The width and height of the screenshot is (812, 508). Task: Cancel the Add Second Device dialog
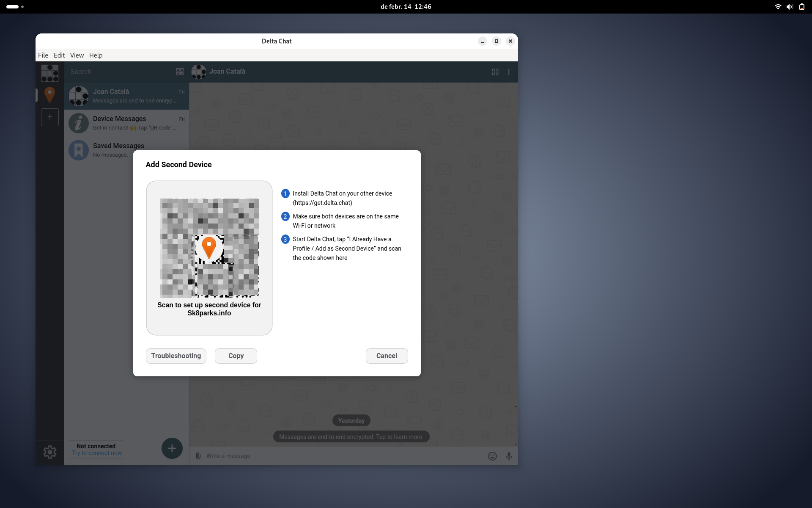tap(387, 356)
